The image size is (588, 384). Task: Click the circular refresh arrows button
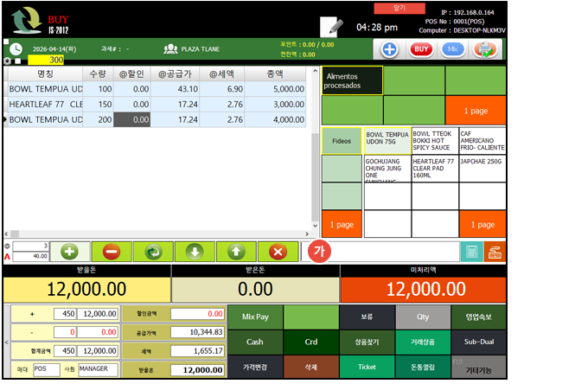[153, 252]
